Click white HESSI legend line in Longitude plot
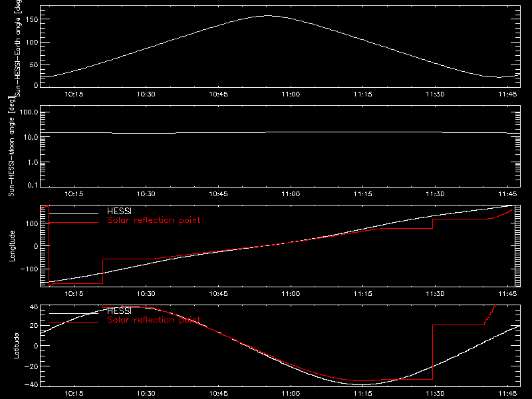Screen dimensions: 532x399 [74, 213]
